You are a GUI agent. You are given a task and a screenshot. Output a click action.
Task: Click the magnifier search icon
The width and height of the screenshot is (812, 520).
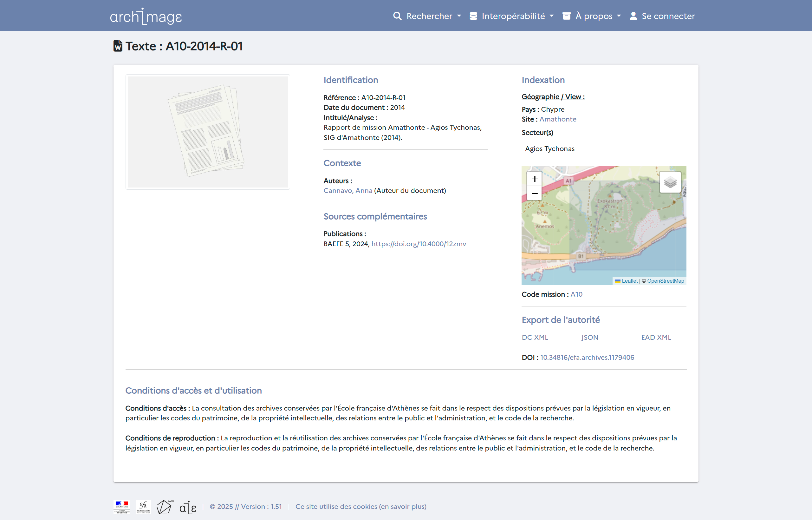[x=397, y=16]
